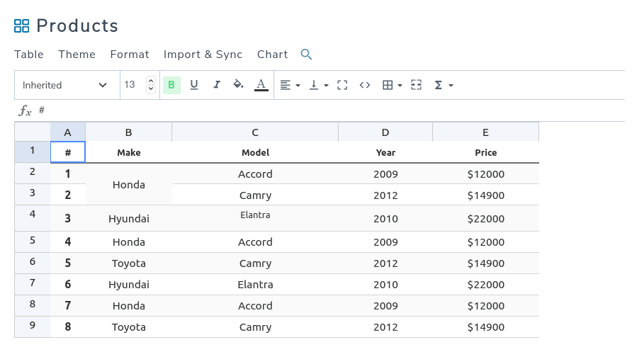
Task: Select Hyundai cell in row 7
Action: point(128,284)
